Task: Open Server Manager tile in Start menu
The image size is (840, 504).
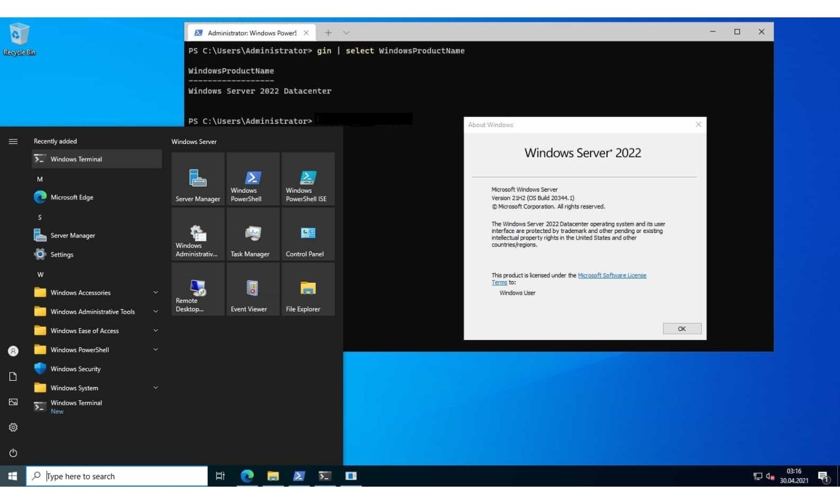Action: pos(198,179)
